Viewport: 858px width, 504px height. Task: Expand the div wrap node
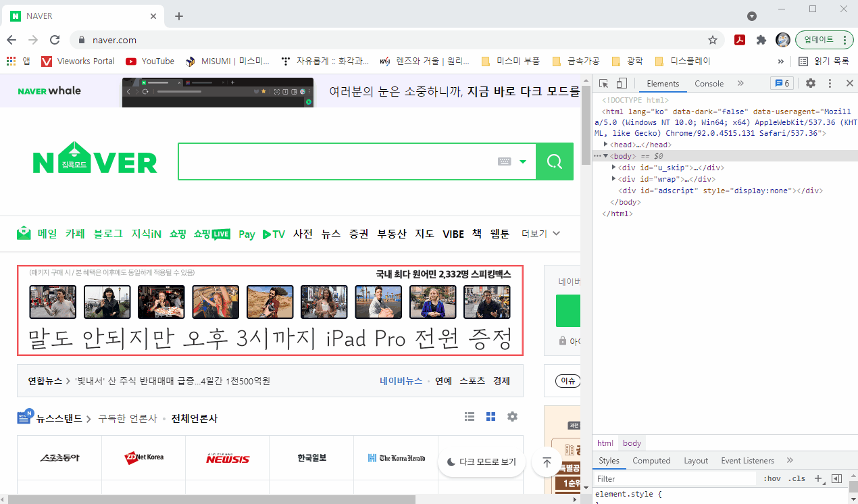point(613,178)
